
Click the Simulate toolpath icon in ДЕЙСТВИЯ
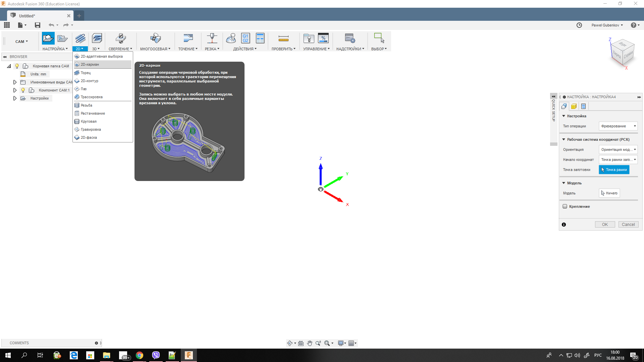click(x=231, y=39)
